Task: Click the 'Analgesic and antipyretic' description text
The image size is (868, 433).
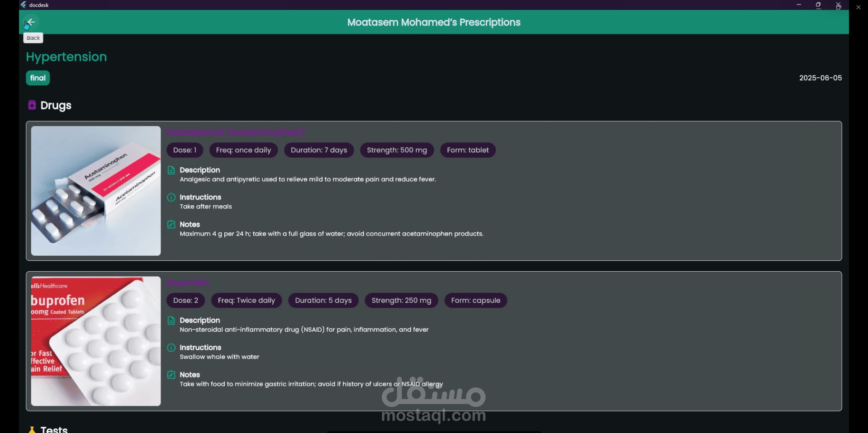Action: click(308, 179)
